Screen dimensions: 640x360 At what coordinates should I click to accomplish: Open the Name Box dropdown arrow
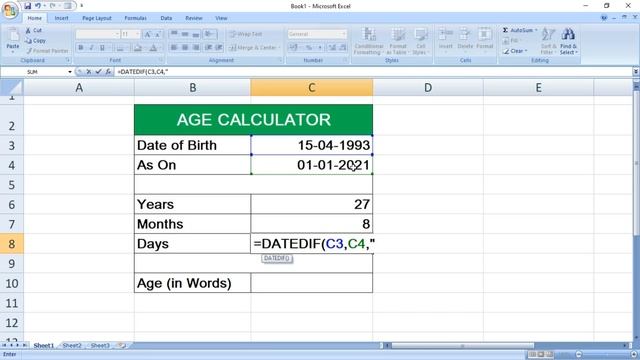point(70,71)
